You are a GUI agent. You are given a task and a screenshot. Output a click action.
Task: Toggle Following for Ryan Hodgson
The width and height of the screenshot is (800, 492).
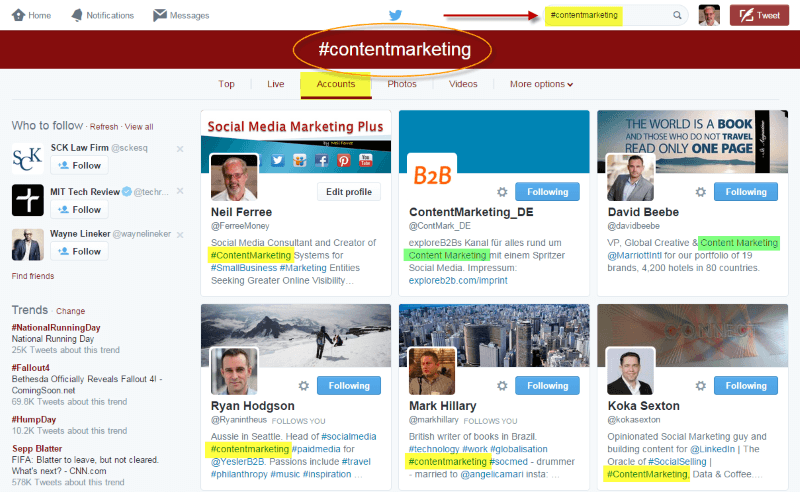click(x=349, y=385)
